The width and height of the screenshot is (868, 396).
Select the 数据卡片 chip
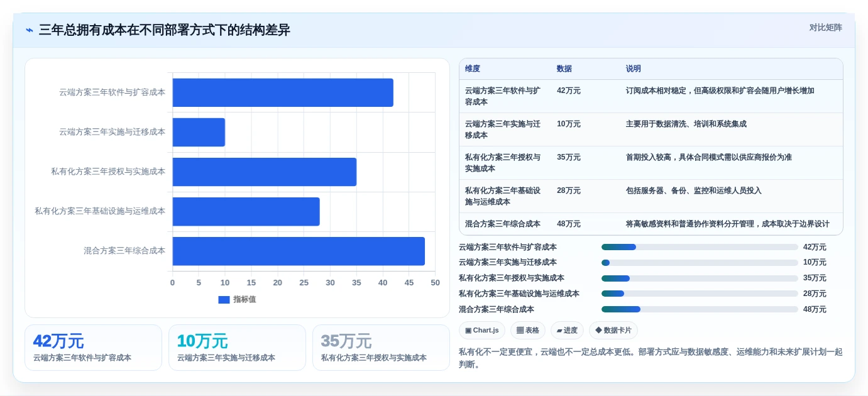click(613, 331)
